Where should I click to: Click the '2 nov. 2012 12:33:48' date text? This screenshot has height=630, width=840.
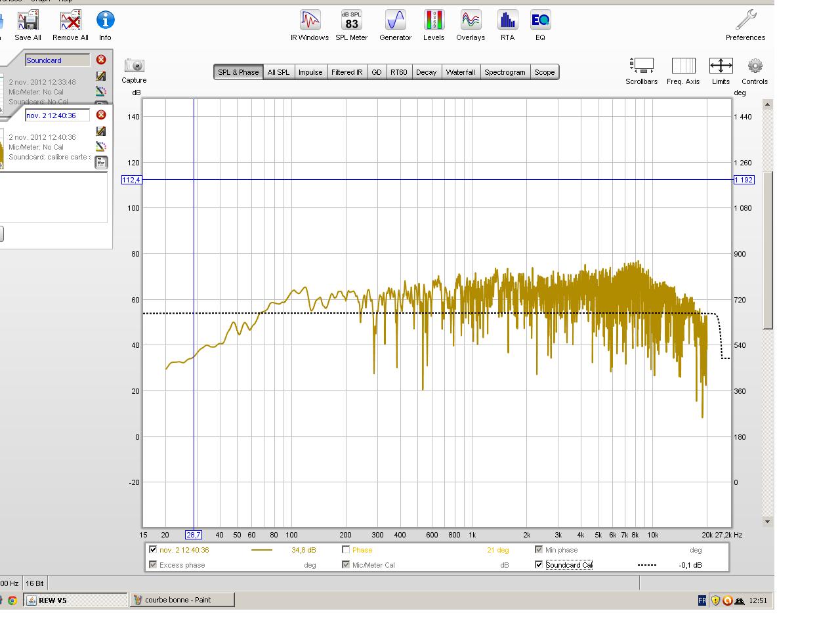[42, 82]
